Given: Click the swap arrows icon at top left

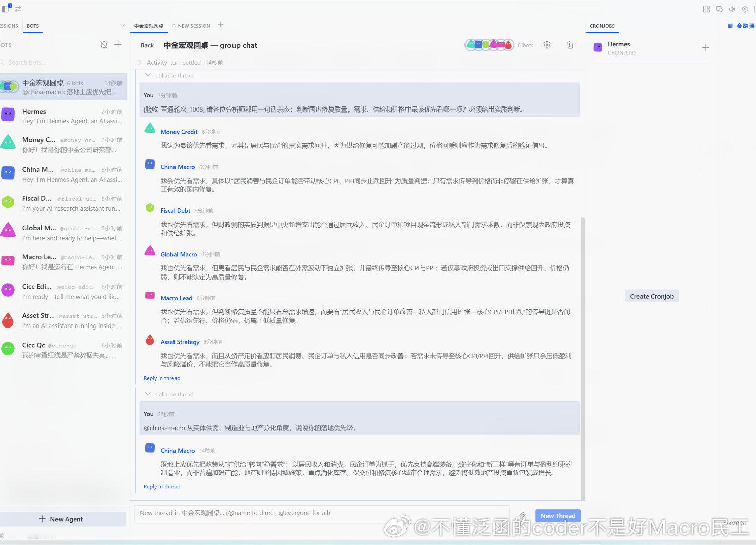Looking at the screenshot, I should click(18, 9).
